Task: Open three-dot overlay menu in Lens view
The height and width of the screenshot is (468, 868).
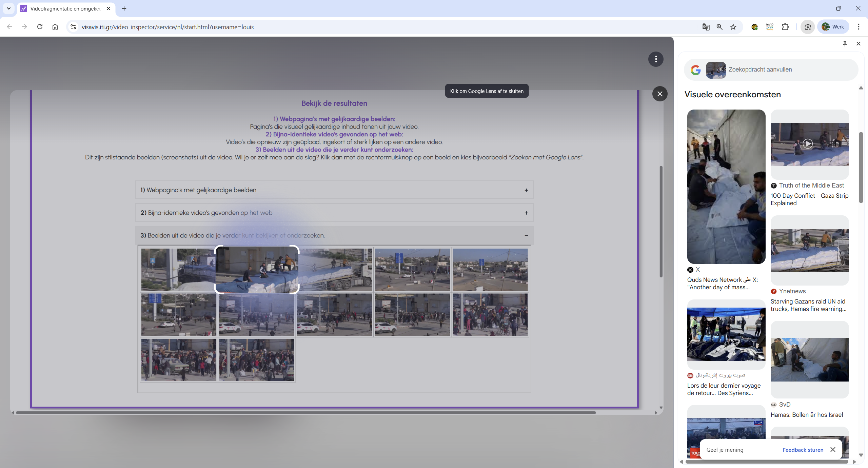Action: [x=656, y=59]
